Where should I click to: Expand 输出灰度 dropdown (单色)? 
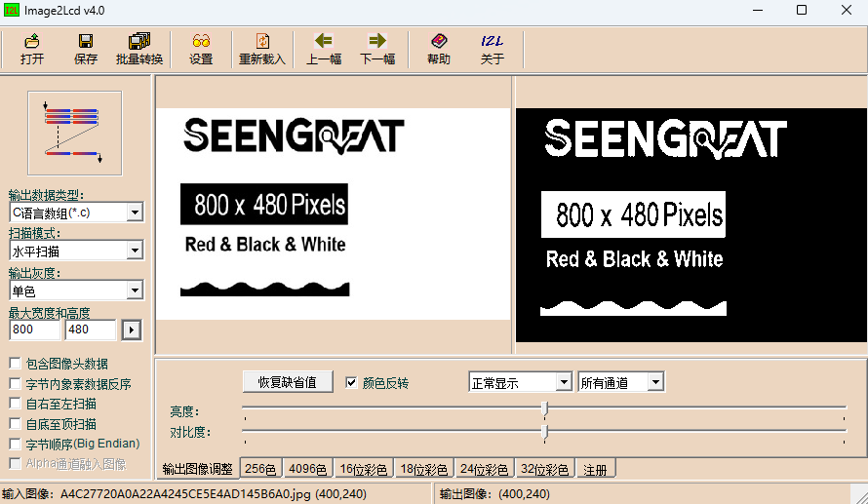pos(135,291)
